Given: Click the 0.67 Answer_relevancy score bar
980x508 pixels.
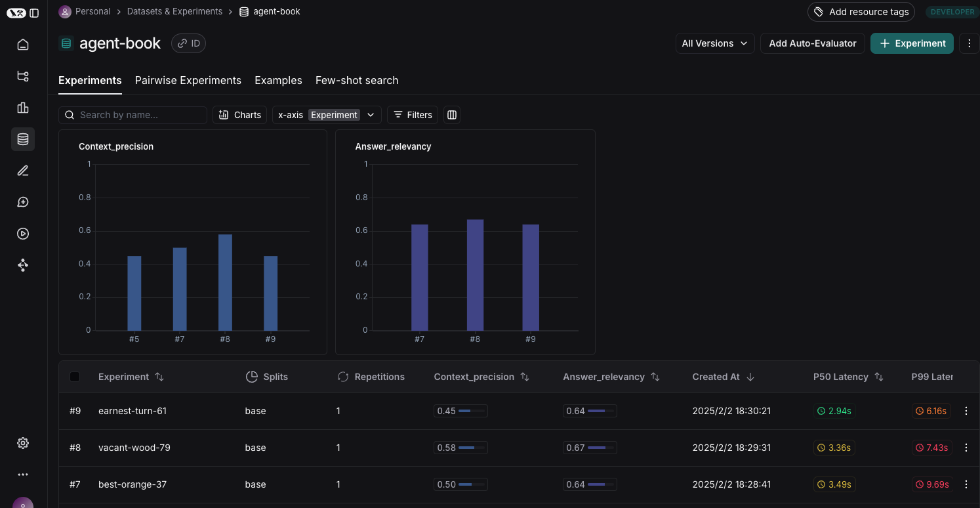Looking at the screenshot, I should pyautogui.click(x=590, y=448).
